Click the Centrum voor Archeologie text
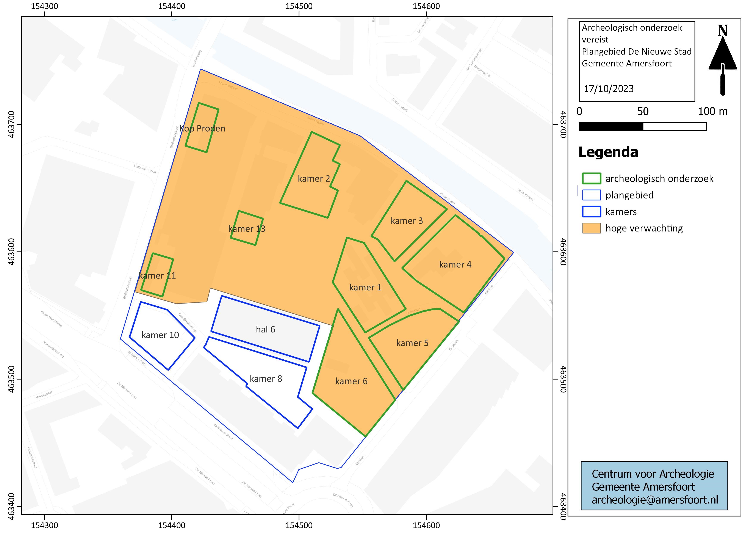This screenshot has height=535, width=756. click(x=653, y=474)
